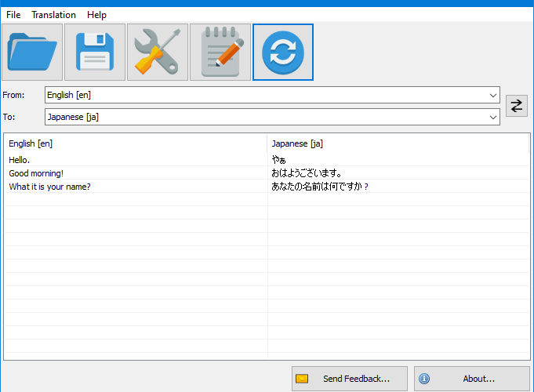534x392 pixels.
Task: Open the Translation menu
Action: pos(53,15)
